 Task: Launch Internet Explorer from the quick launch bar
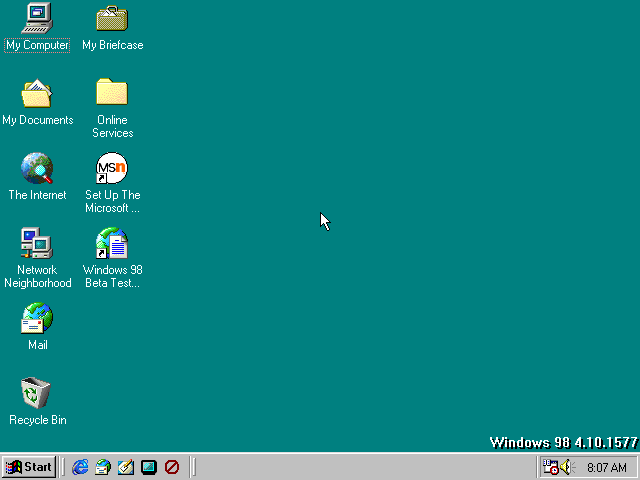pyautogui.click(x=80, y=467)
